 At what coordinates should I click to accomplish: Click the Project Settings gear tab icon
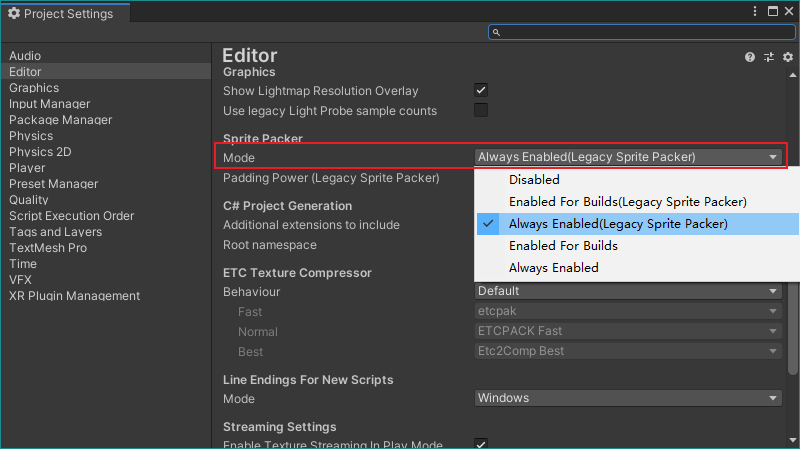[14, 14]
